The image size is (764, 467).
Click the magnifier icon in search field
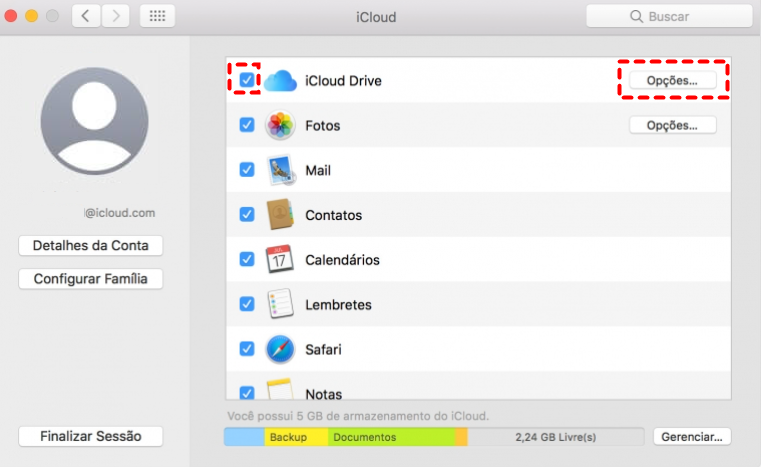pos(636,16)
